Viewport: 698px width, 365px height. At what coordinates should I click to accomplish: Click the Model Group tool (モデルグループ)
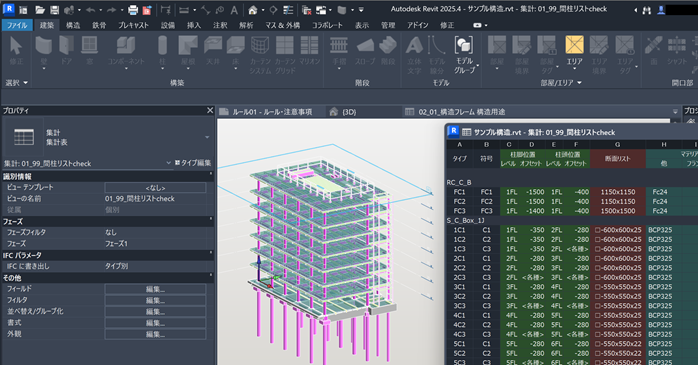pyautogui.click(x=464, y=55)
